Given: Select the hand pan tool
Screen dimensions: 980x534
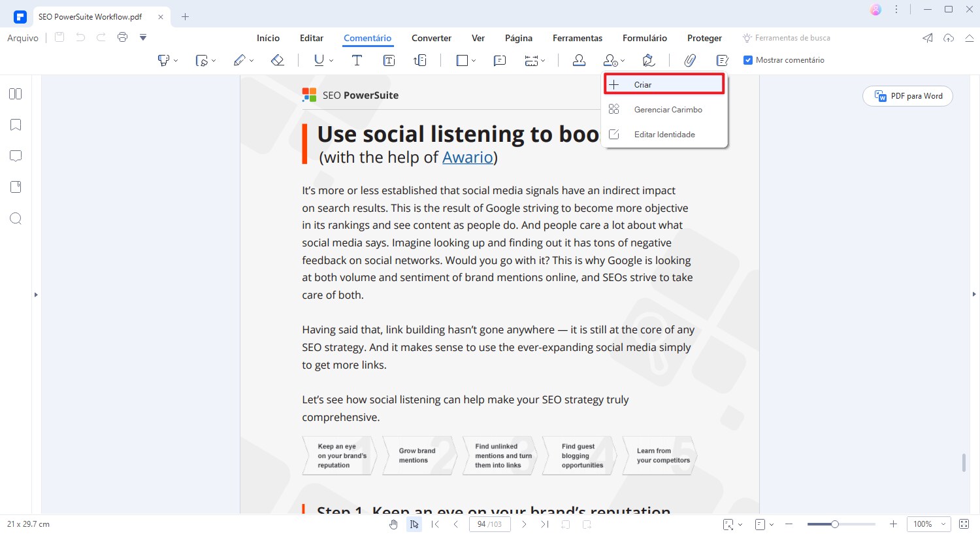Looking at the screenshot, I should 393,524.
